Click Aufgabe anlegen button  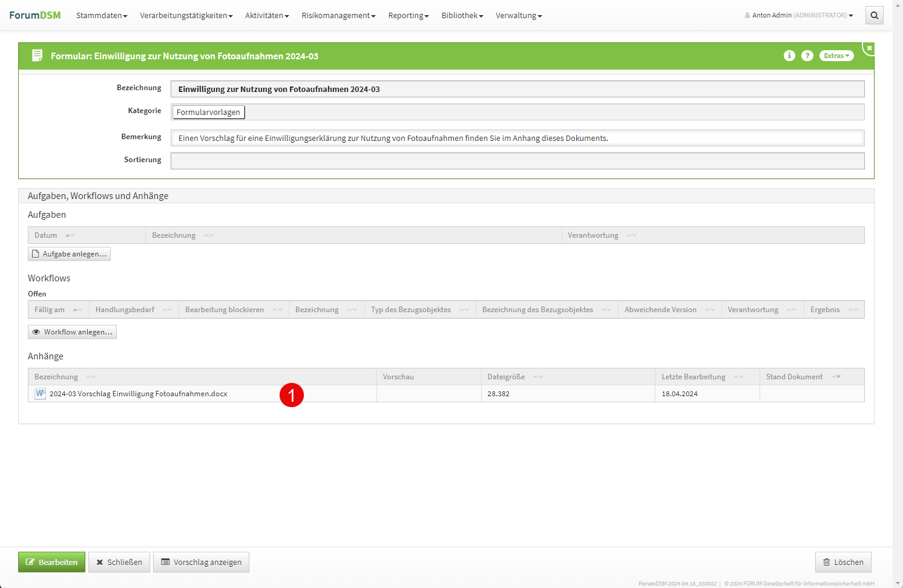(69, 254)
